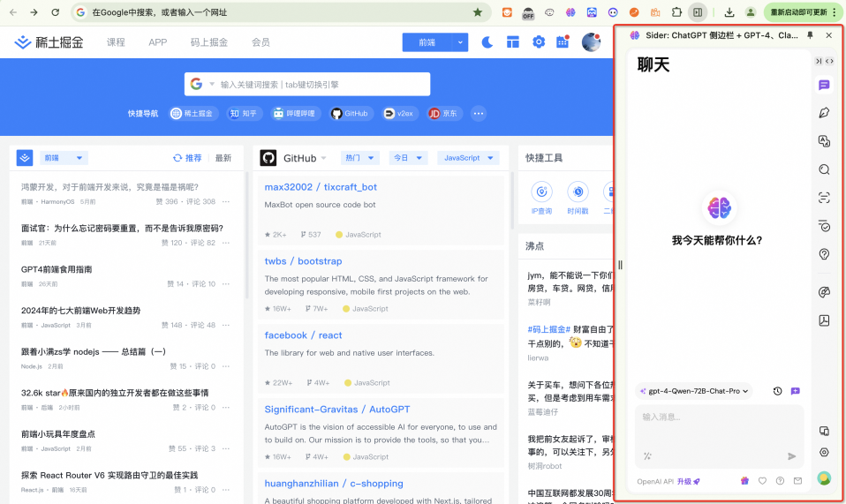Open the 前端 category dropdown in article list
846x504 pixels.
point(63,158)
